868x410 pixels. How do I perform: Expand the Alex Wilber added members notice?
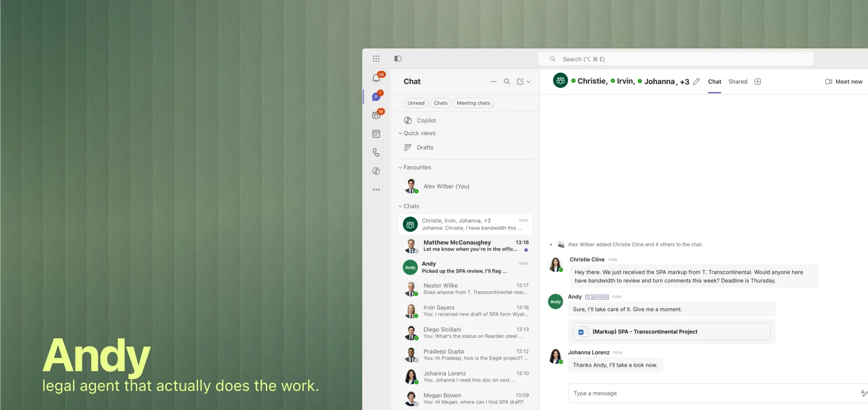551,244
